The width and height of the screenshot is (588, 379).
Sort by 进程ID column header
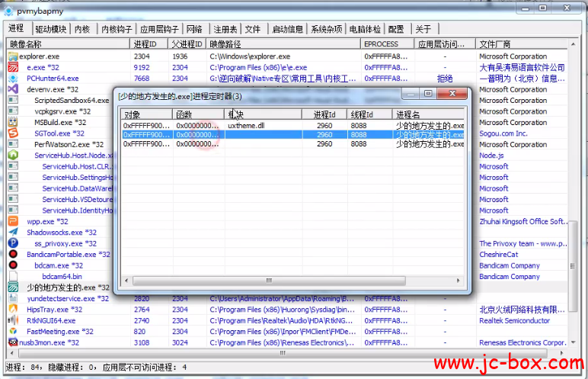[149, 44]
